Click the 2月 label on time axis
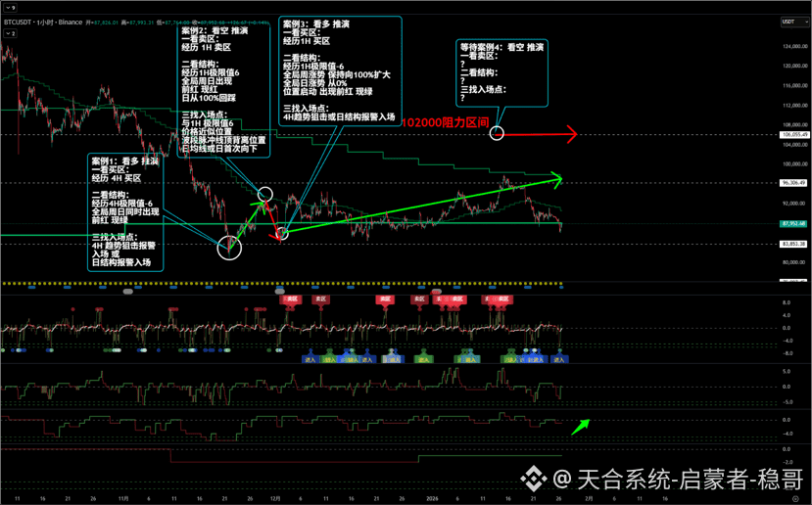Image resolution: width=812 pixels, height=505 pixels. [589, 499]
